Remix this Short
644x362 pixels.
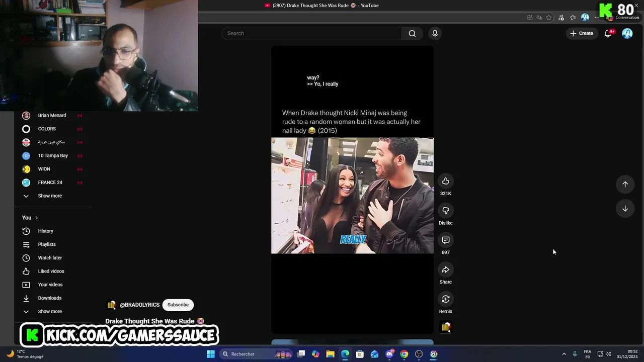coord(445,299)
